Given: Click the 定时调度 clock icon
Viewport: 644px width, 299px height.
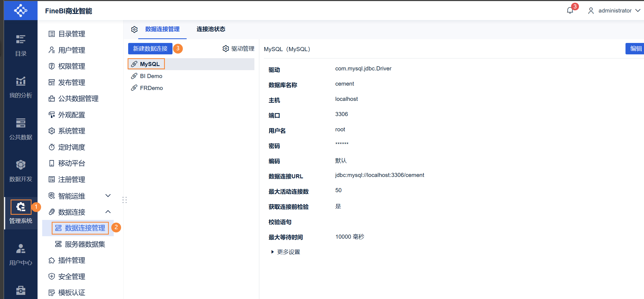Looking at the screenshot, I should [x=52, y=147].
